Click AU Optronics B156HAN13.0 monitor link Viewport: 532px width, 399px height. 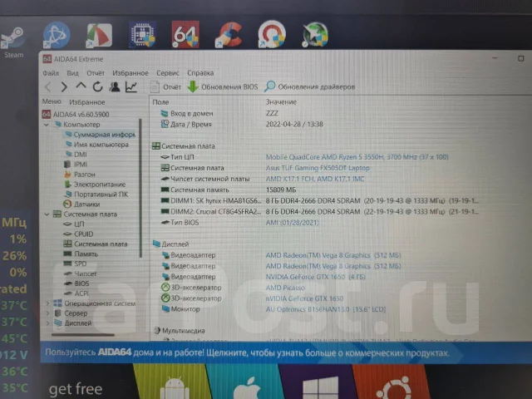coord(326,309)
